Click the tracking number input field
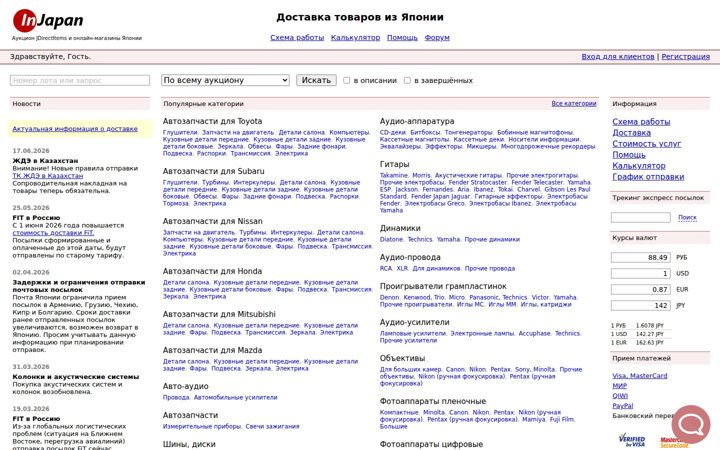Image resolution: width=720 pixels, height=450 pixels. click(641, 217)
